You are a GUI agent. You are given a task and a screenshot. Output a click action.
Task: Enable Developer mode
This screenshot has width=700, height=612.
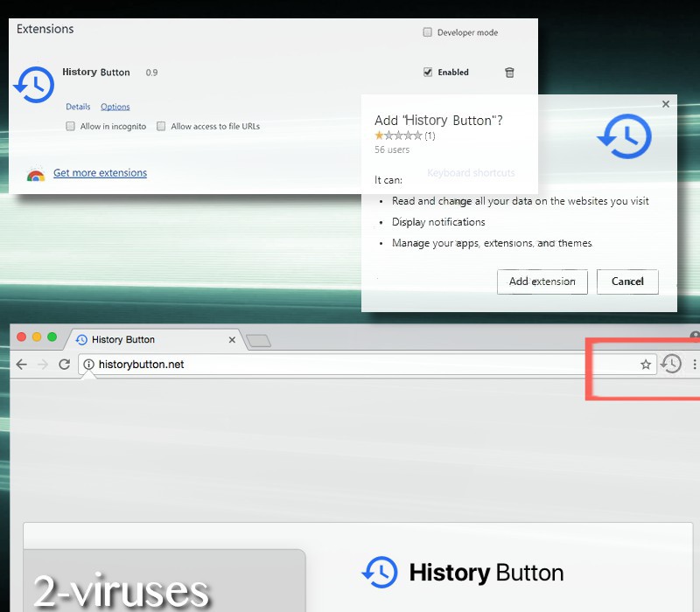(428, 31)
